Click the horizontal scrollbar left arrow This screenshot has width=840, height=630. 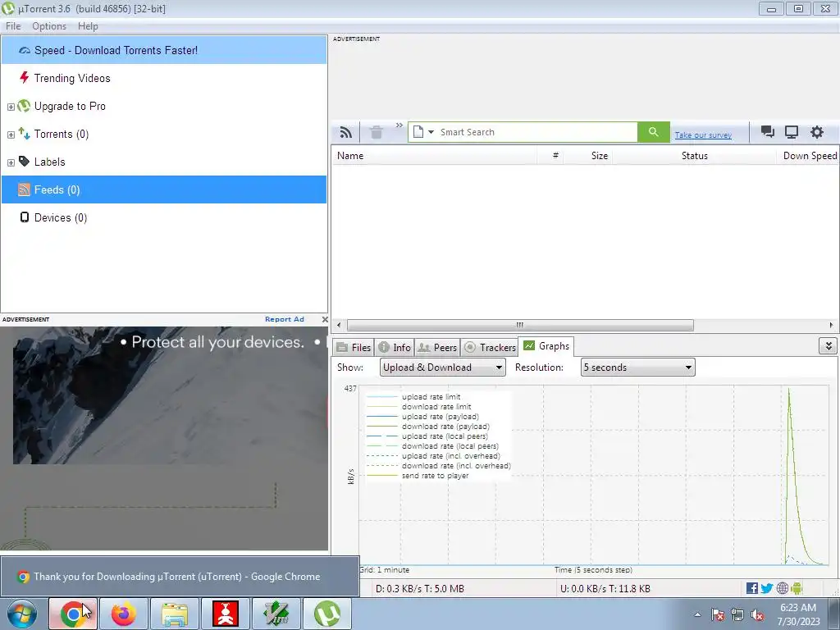339,325
